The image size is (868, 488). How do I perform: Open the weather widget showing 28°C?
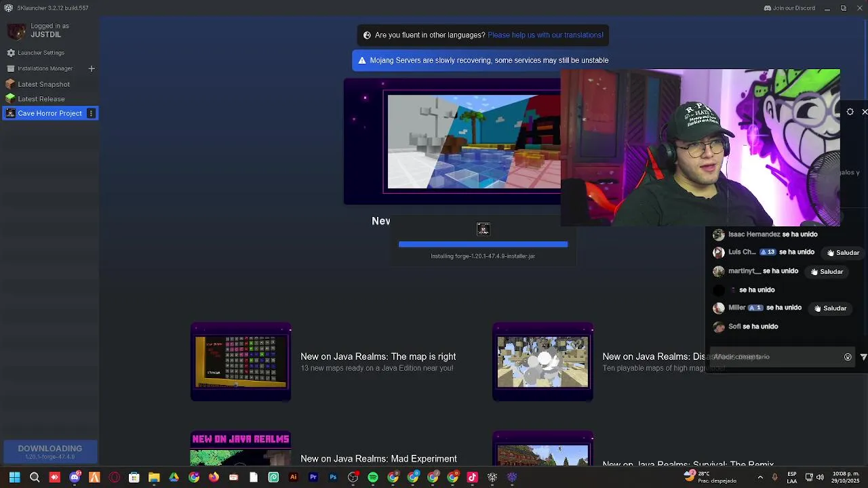click(x=710, y=477)
